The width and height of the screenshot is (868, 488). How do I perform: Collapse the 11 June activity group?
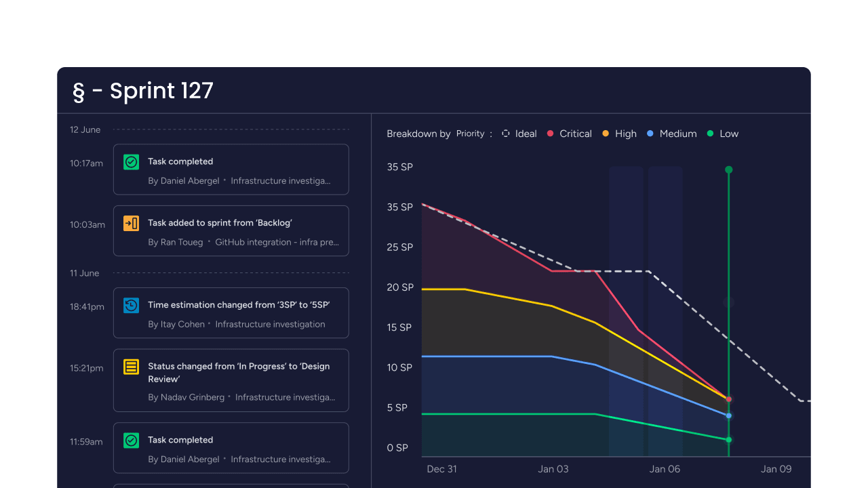pos(85,273)
